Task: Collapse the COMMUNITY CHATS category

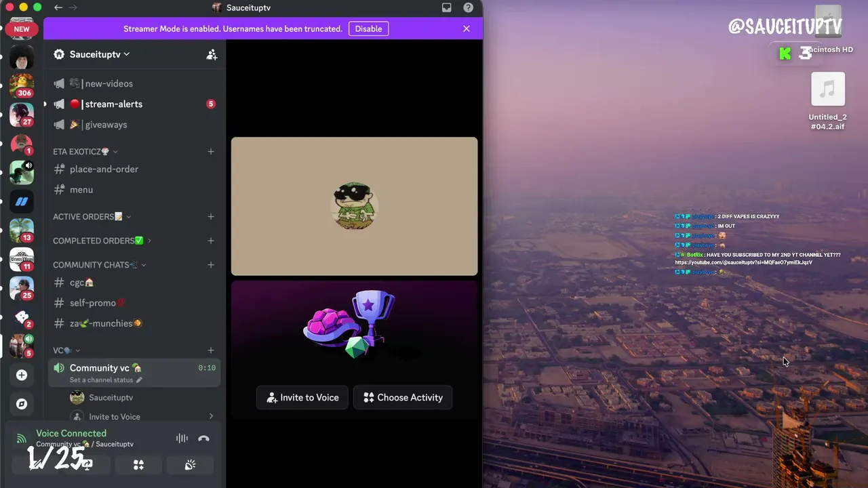Action: pyautogui.click(x=100, y=265)
